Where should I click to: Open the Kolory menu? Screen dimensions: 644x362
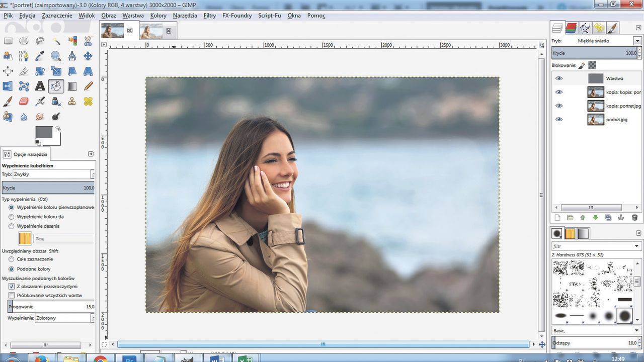point(158,16)
